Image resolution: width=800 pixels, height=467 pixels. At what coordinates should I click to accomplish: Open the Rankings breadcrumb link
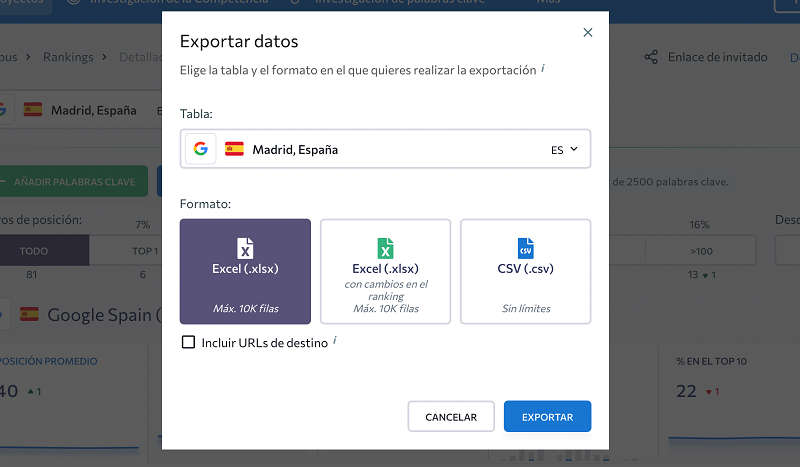(68, 57)
